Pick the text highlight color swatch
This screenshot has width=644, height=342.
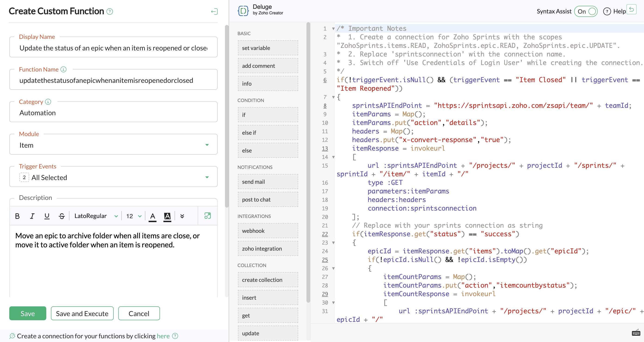[167, 216]
